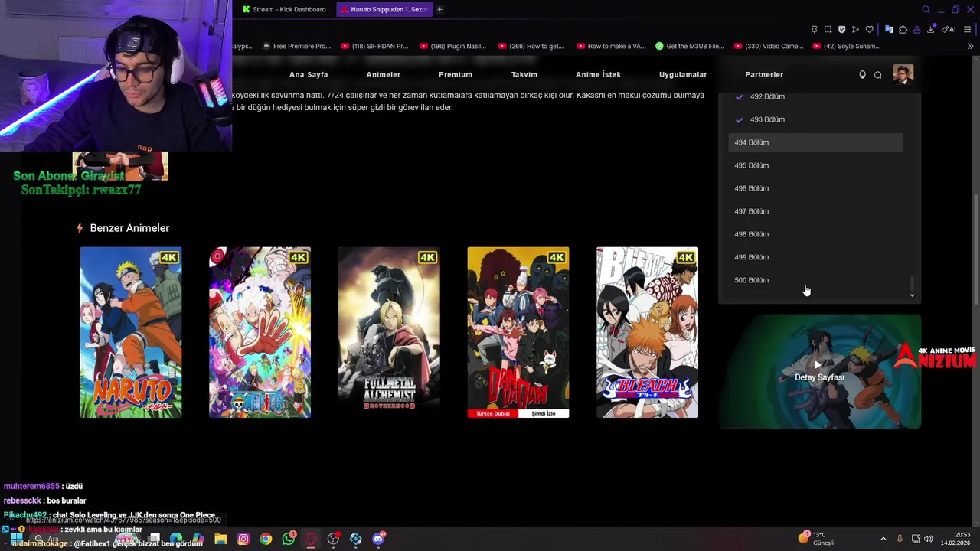Toggle watched checkmark for 493 Bölüm
980x551 pixels.
(x=739, y=119)
